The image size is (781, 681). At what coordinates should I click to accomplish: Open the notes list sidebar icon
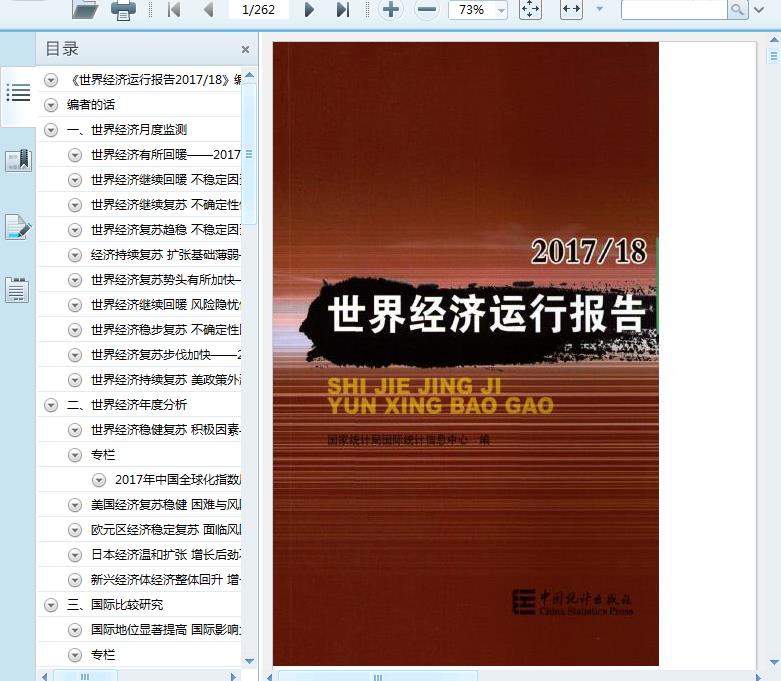(x=17, y=290)
